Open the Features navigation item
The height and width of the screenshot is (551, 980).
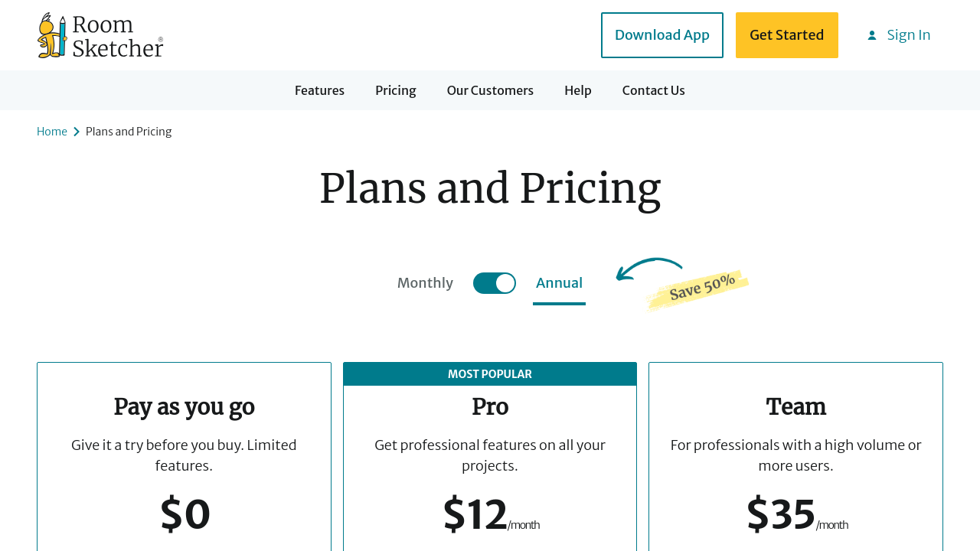point(319,90)
